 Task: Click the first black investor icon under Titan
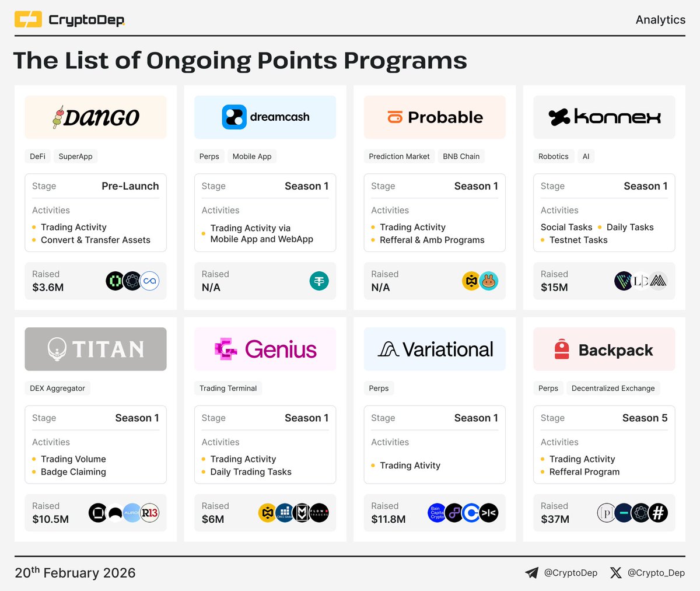[x=97, y=513]
